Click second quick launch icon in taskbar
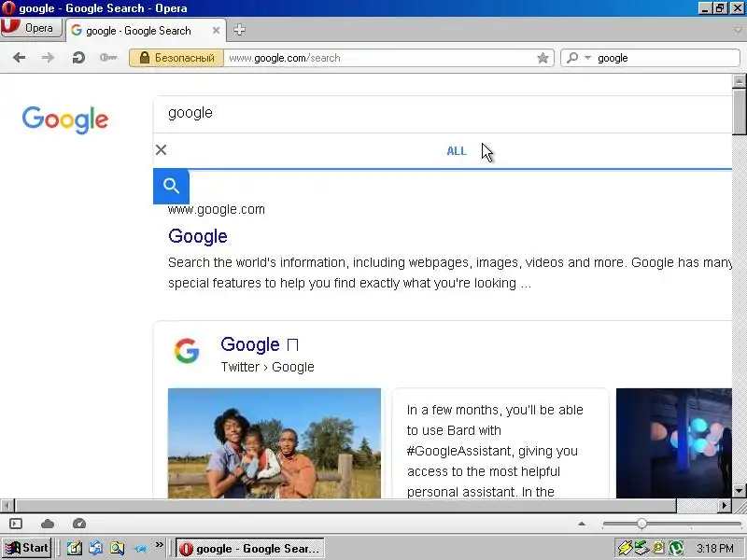This screenshot has height=560, width=747. point(96,549)
